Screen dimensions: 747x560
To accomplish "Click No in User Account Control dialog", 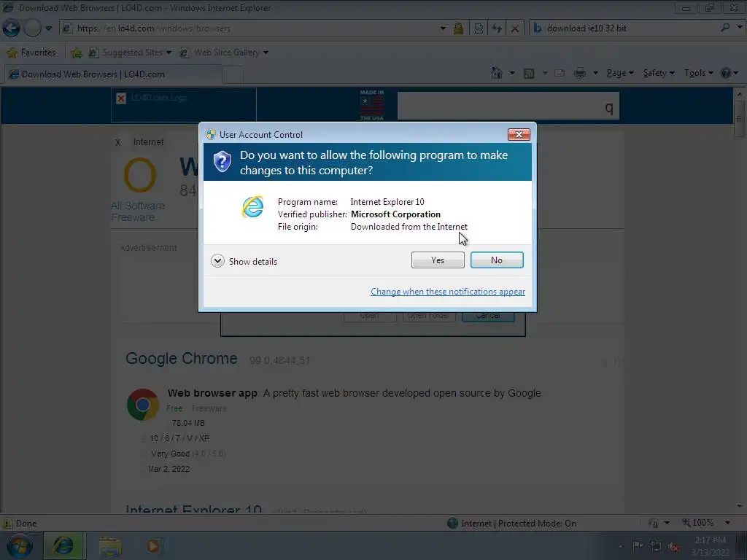I will [x=496, y=260].
